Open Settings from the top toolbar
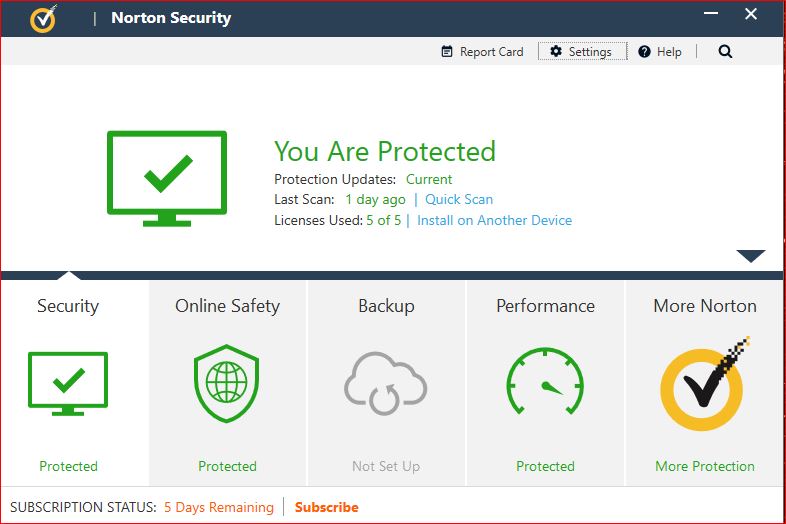The width and height of the screenshot is (786, 524). 582,51
